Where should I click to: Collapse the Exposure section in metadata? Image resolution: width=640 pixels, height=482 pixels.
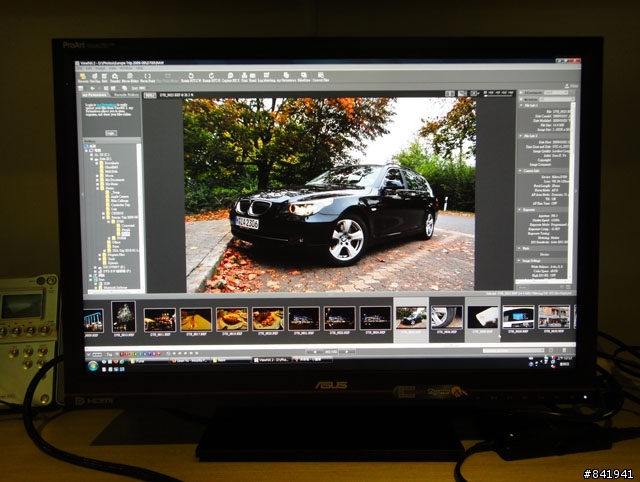click(519, 209)
